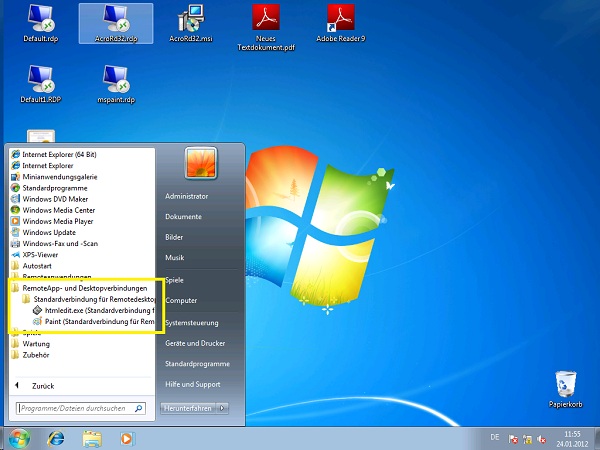Screen dimensions: 600x450
Task: Open Windows Explorer from the taskbar
Action: pyautogui.click(x=92, y=439)
